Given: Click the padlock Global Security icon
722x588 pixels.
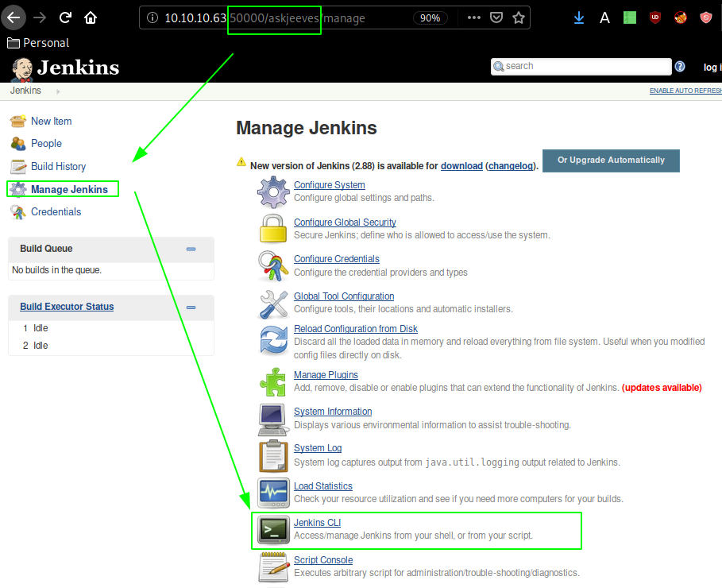Looking at the screenshot, I should coord(273,228).
